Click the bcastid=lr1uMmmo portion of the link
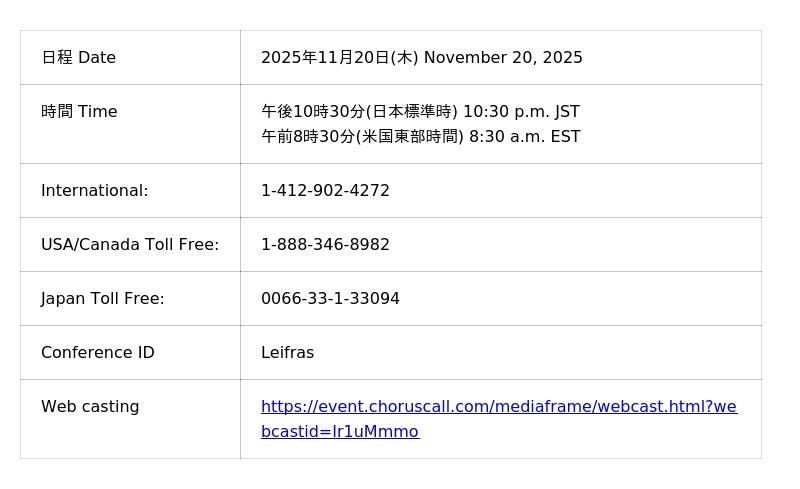800x489 pixels. click(x=340, y=432)
